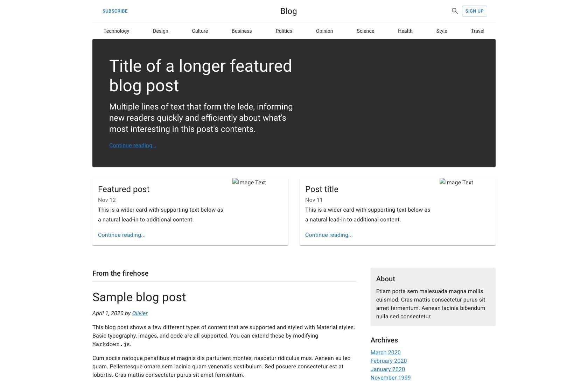The width and height of the screenshot is (588, 382).
Task: Open the Featured post card image
Action: click(x=249, y=183)
